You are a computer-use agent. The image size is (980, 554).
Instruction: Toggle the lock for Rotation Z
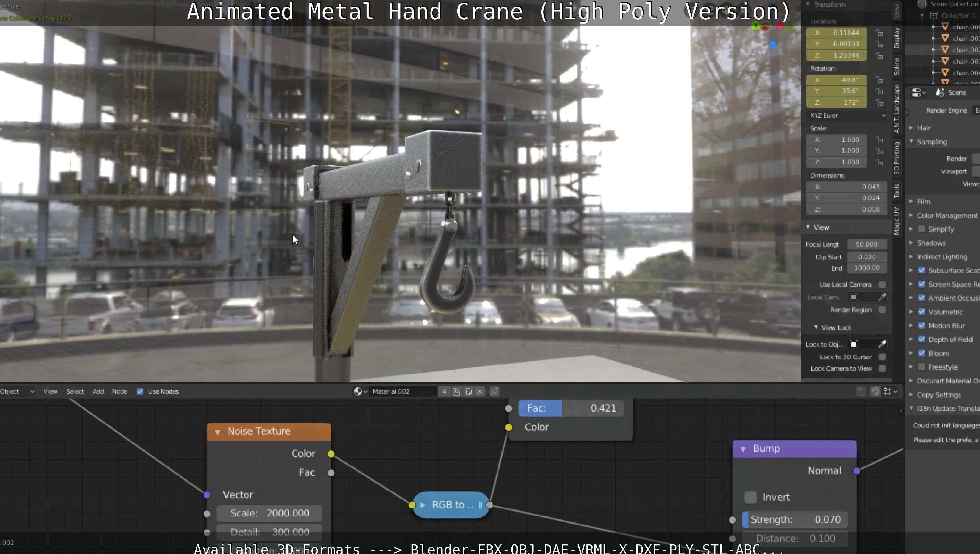point(879,103)
